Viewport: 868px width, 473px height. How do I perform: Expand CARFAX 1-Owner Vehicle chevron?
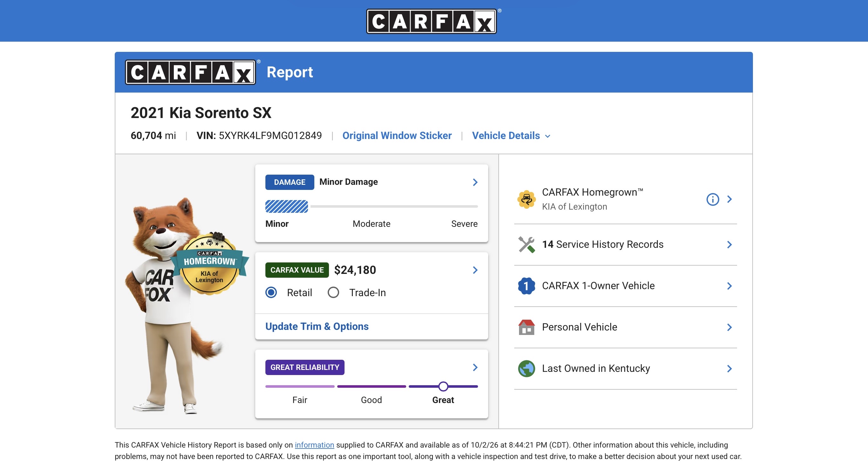tap(729, 286)
